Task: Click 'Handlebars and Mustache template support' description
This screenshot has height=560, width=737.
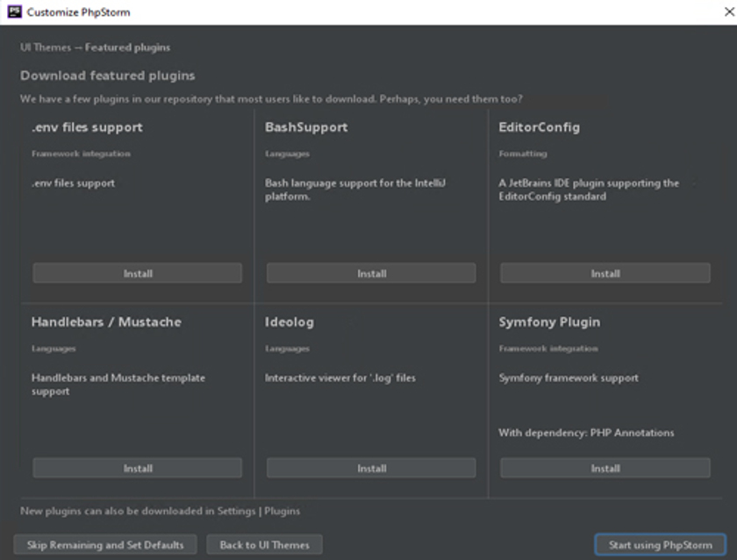Action: (118, 384)
